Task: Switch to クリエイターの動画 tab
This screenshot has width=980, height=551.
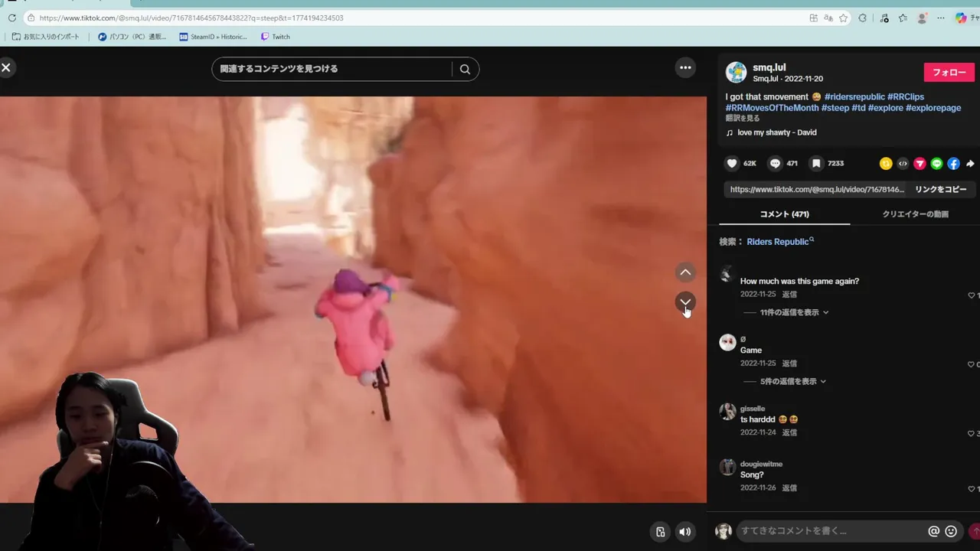Action: (x=915, y=214)
